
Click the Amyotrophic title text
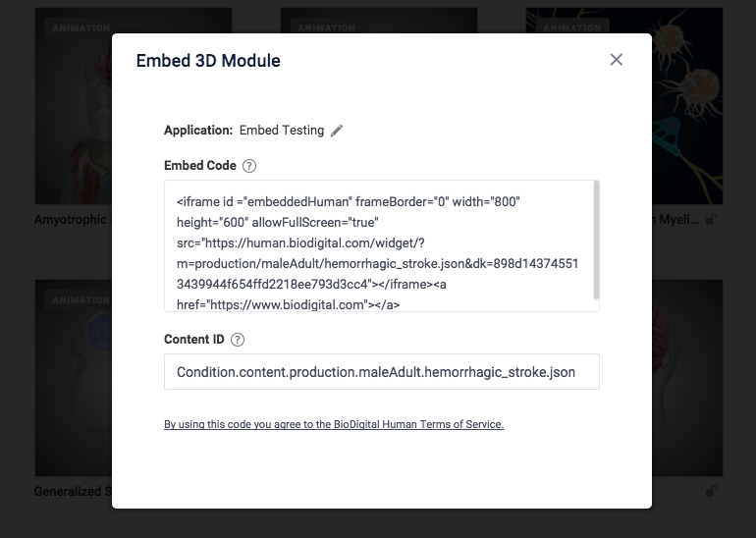click(71, 220)
